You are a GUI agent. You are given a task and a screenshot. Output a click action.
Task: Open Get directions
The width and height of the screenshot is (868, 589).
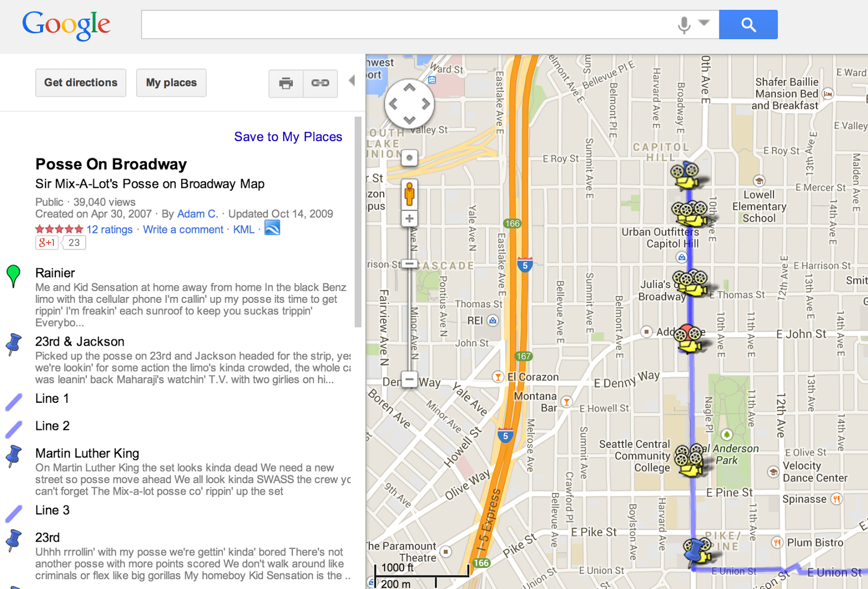pos(81,83)
